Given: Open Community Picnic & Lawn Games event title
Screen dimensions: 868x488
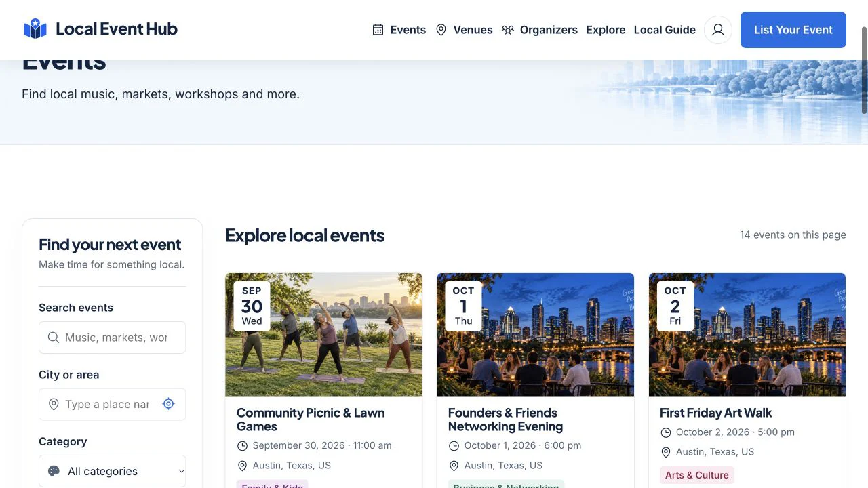Looking at the screenshot, I should (x=311, y=420).
